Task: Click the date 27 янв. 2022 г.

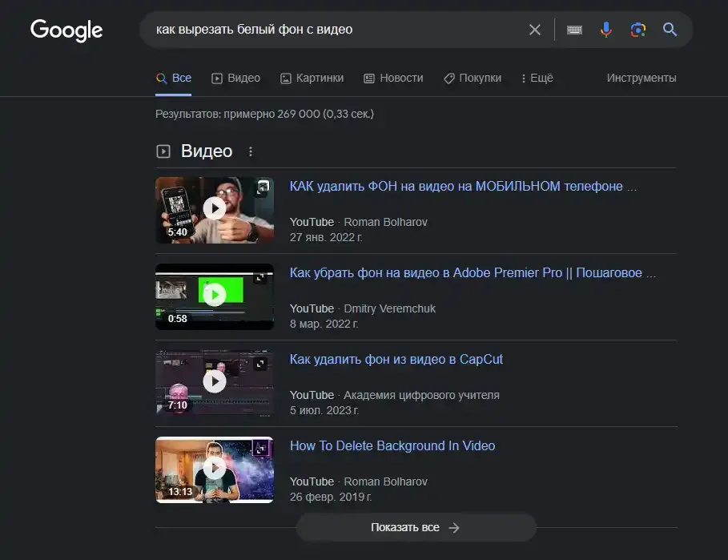Action: (x=326, y=237)
